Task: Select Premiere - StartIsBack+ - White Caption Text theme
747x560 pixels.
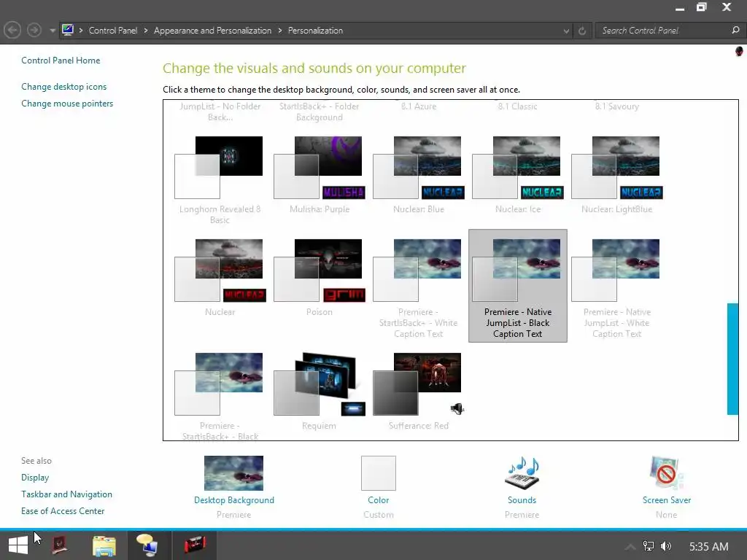Action: tap(418, 286)
